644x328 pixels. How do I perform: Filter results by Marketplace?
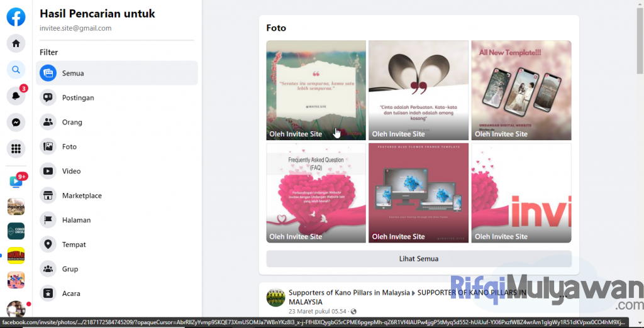pyautogui.click(x=82, y=195)
